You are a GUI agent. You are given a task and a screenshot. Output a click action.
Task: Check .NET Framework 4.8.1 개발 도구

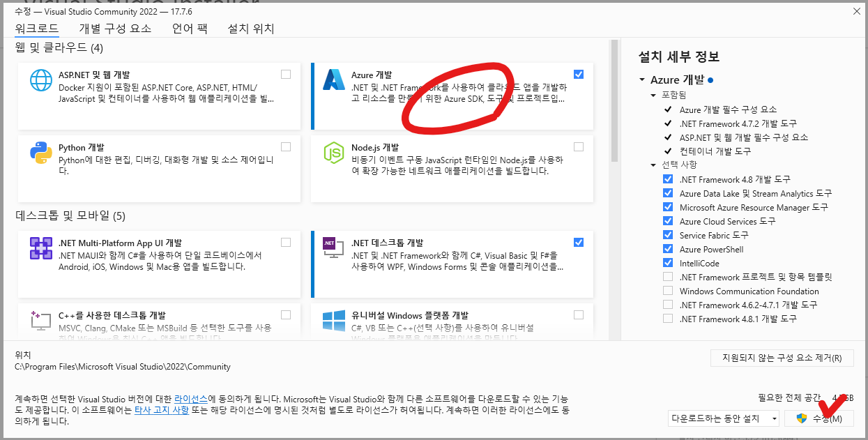point(668,319)
